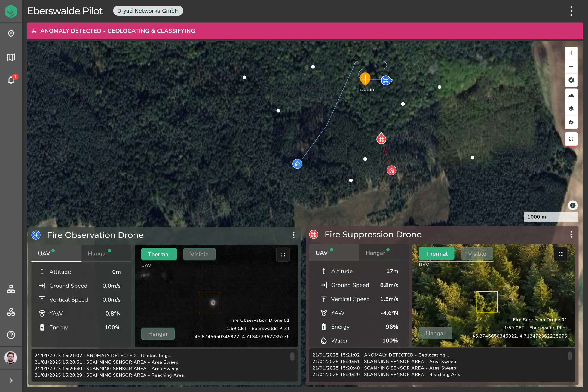The width and height of the screenshot is (588, 392).
Task: Click the orange anomaly alert map marker
Action: [365, 79]
